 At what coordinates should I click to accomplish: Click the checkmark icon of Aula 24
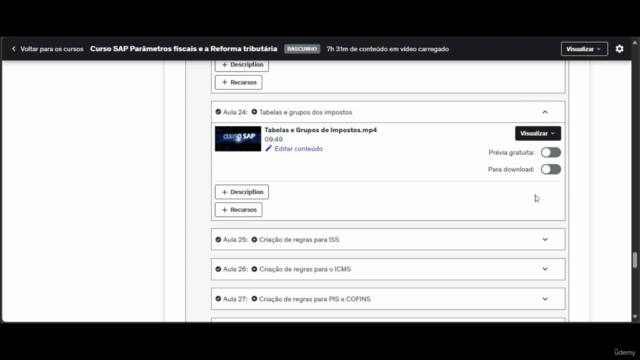(x=218, y=112)
